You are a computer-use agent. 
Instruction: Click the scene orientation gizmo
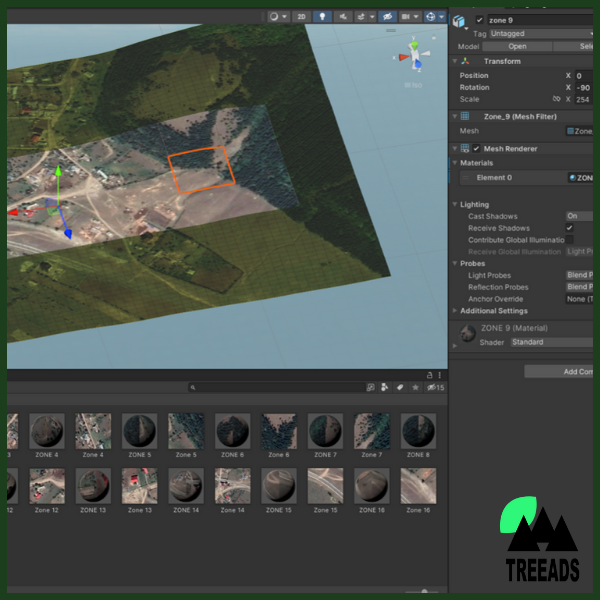(412, 58)
